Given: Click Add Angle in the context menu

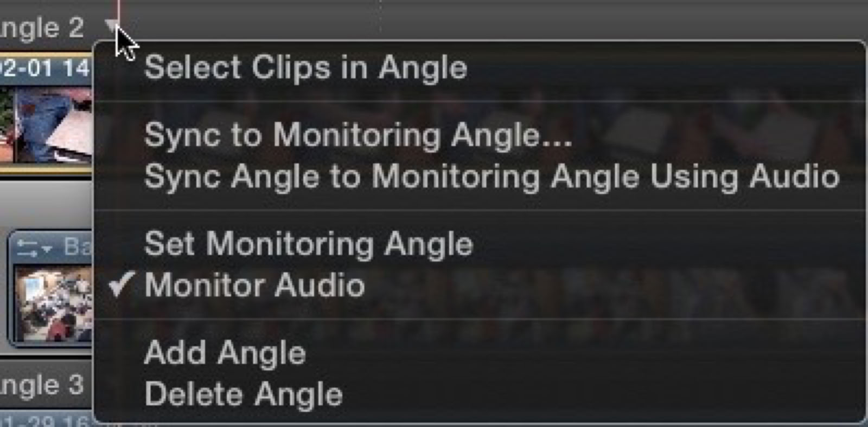Looking at the screenshot, I should click(x=225, y=353).
